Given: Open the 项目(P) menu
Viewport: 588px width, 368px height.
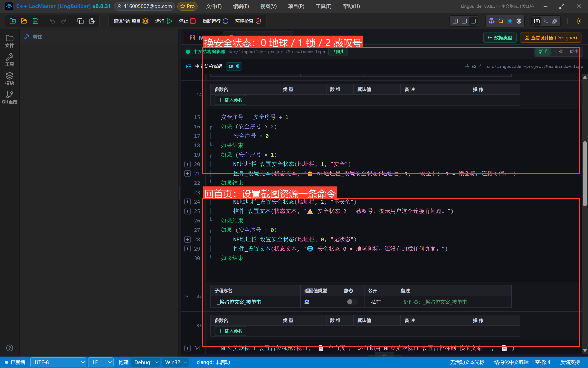Looking at the screenshot, I should (296, 6).
